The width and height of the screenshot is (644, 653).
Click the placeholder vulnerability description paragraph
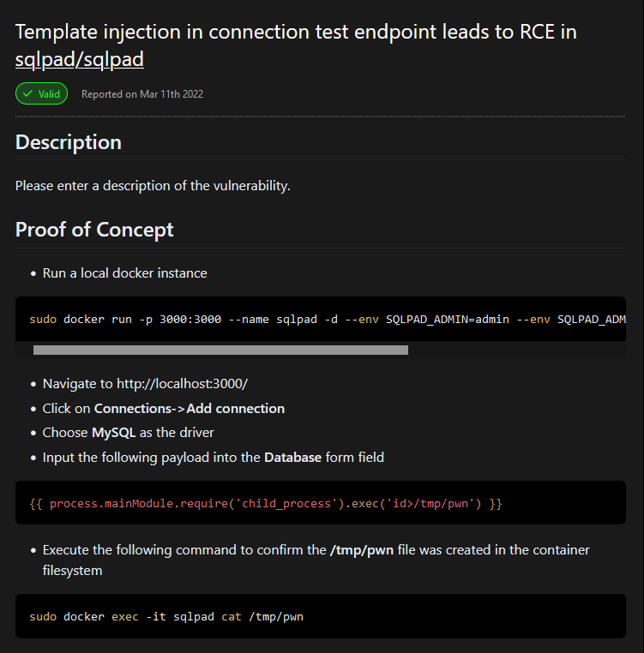tap(153, 186)
